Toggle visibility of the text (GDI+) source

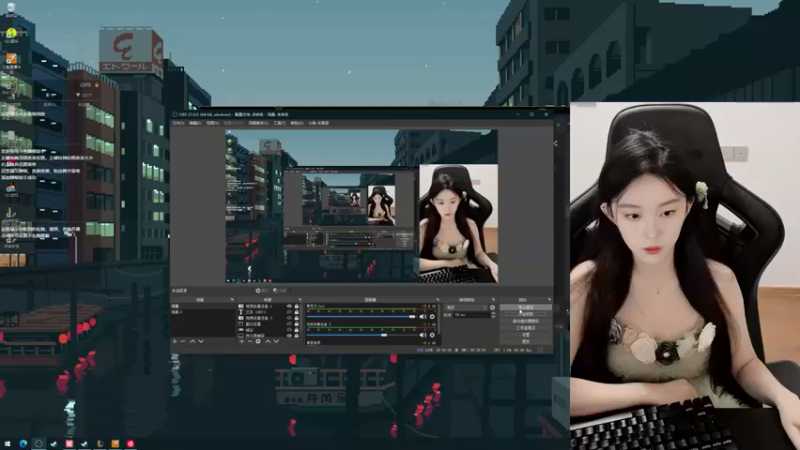pos(289,312)
